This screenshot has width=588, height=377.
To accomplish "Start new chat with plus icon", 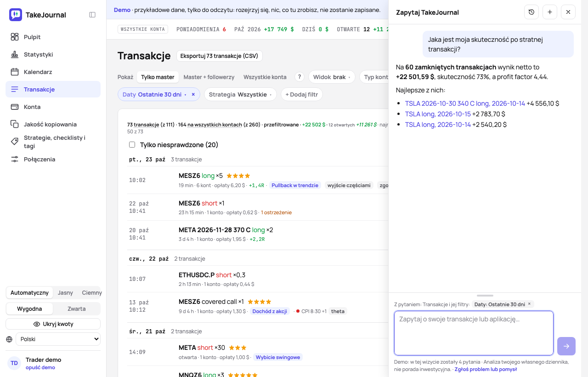I will (x=550, y=12).
